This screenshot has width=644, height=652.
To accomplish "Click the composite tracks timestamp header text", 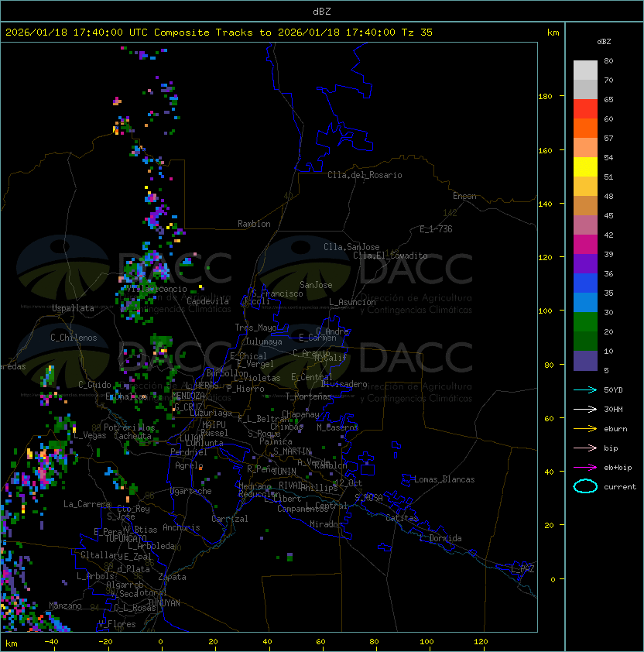I will (x=219, y=33).
